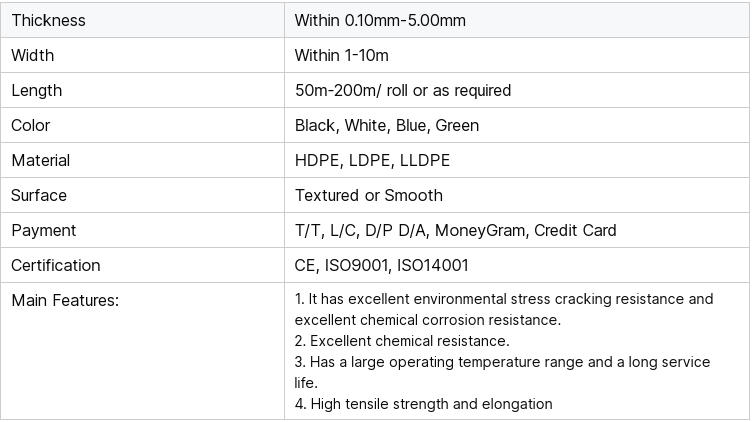Click the 'Main Features:' label
The width and height of the screenshot is (752, 422).
65,300
